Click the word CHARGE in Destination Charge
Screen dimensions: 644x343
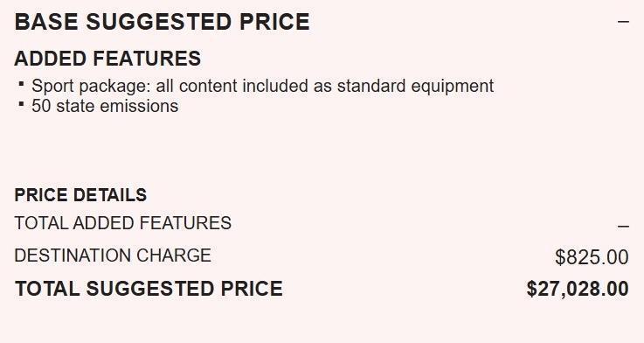point(174,255)
